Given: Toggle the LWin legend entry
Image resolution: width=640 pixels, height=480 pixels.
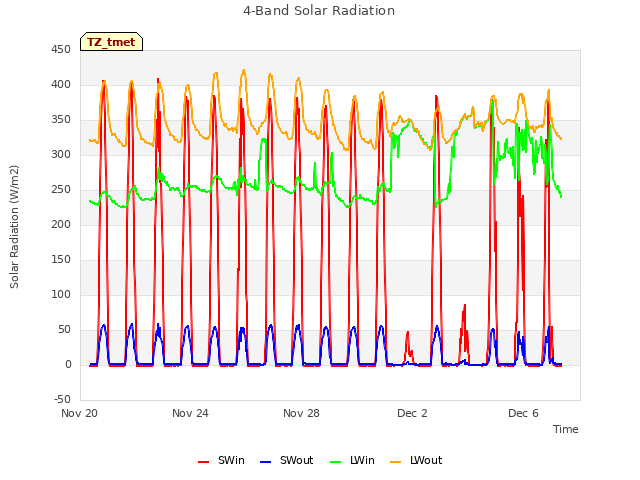Looking at the screenshot, I should click(352, 460).
